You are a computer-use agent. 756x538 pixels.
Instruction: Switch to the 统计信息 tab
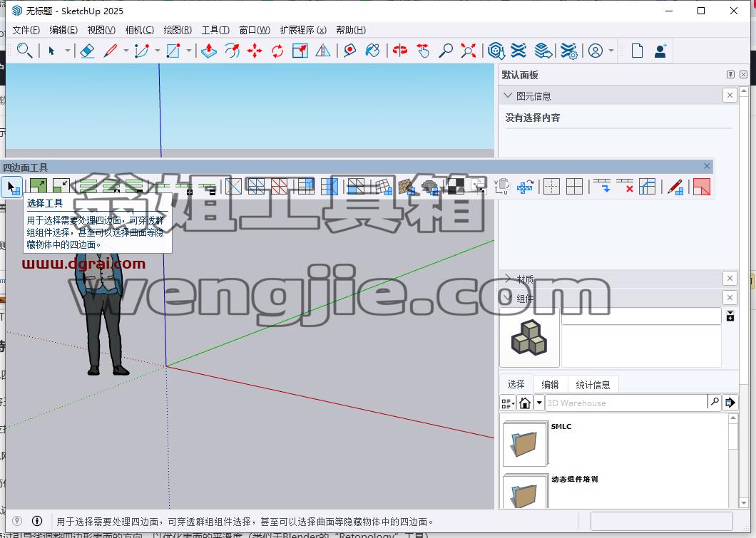(593, 384)
